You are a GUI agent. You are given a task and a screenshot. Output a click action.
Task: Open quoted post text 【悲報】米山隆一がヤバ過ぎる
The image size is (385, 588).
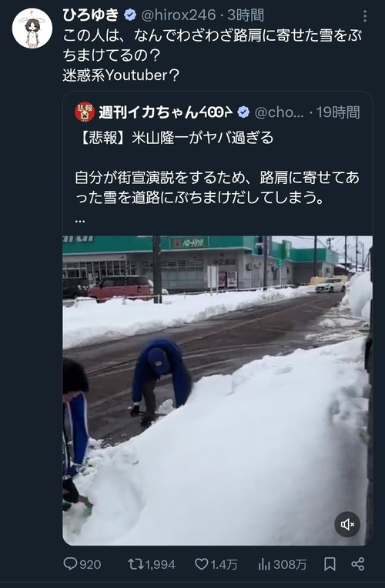point(175,138)
